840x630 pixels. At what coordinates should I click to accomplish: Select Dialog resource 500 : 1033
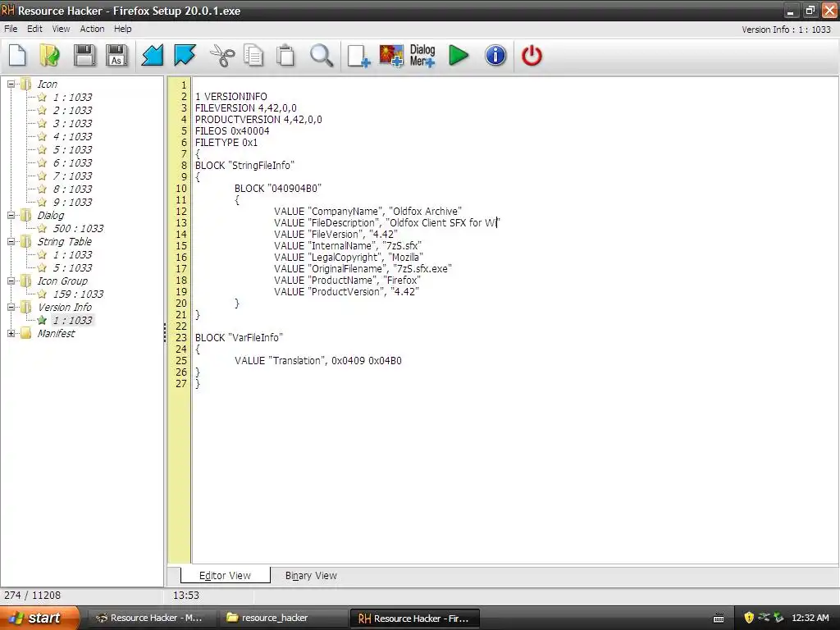click(78, 228)
